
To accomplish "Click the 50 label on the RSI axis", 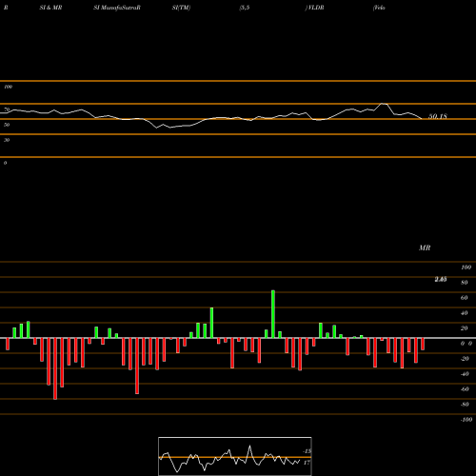I will [x=7, y=125].
